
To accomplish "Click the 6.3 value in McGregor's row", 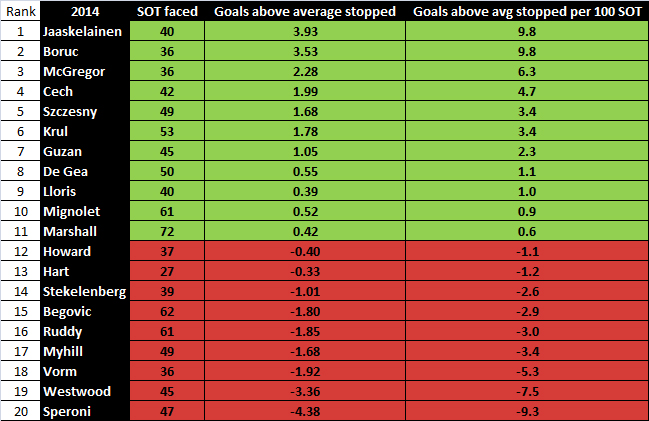I will tap(521, 71).
